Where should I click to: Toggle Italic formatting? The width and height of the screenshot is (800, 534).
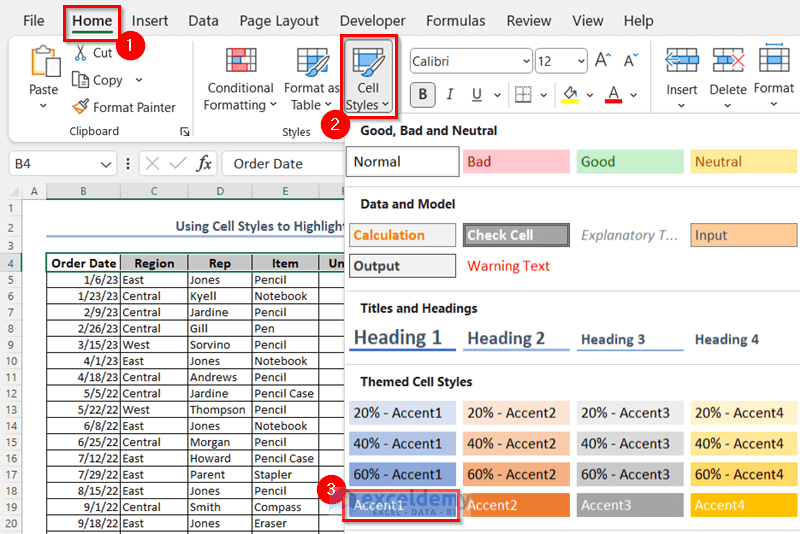click(449, 94)
